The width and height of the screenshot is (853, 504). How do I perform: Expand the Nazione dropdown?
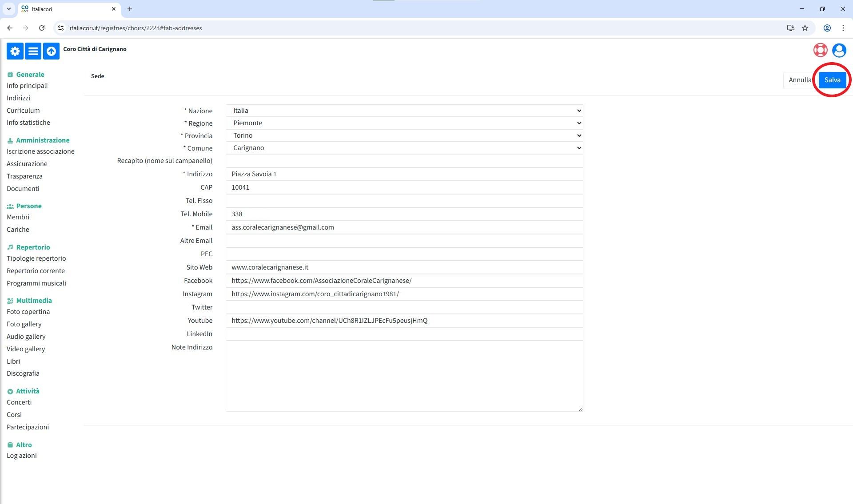click(404, 111)
